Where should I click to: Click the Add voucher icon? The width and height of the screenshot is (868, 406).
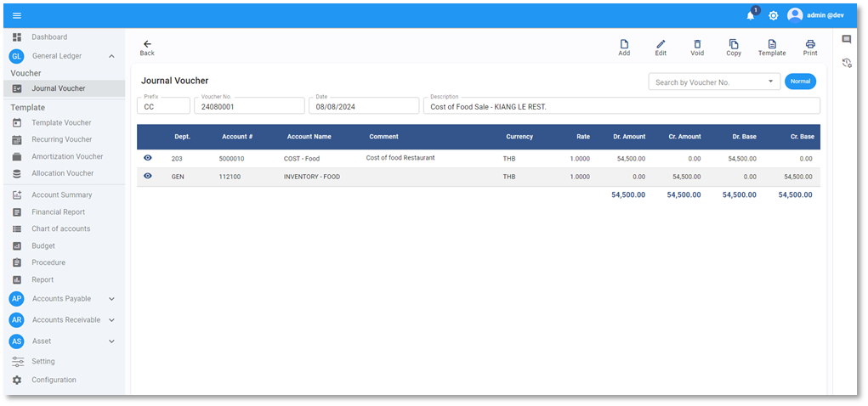624,47
